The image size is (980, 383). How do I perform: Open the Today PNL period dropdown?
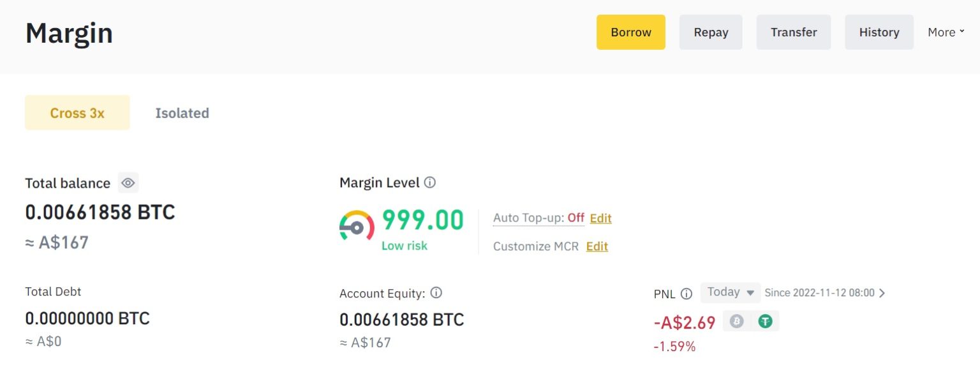pyautogui.click(x=729, y=292)
